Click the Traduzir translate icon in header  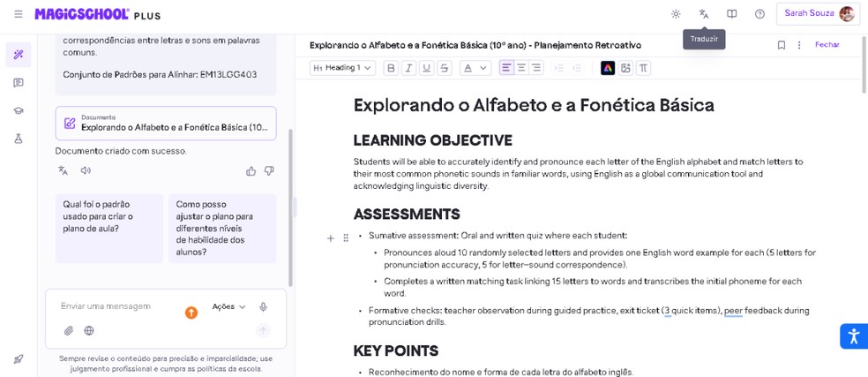[x=704, y=14]
